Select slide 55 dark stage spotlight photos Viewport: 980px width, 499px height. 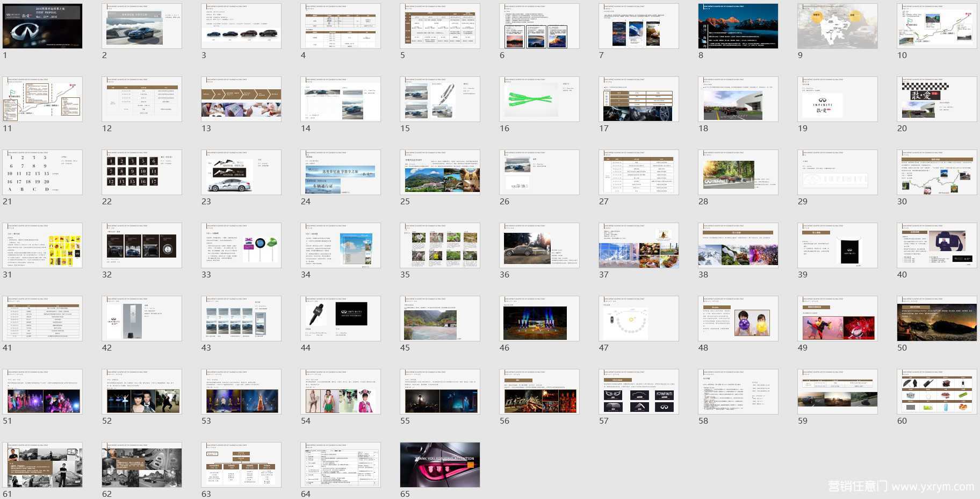[440, 392]
